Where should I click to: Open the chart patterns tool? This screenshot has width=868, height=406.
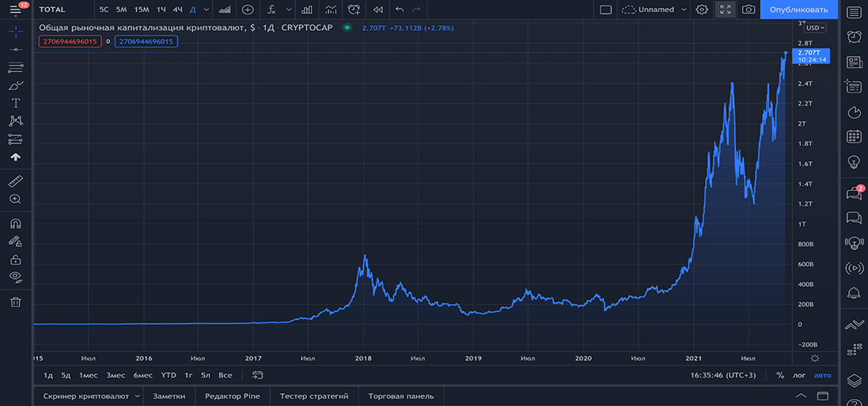point(16,121)
